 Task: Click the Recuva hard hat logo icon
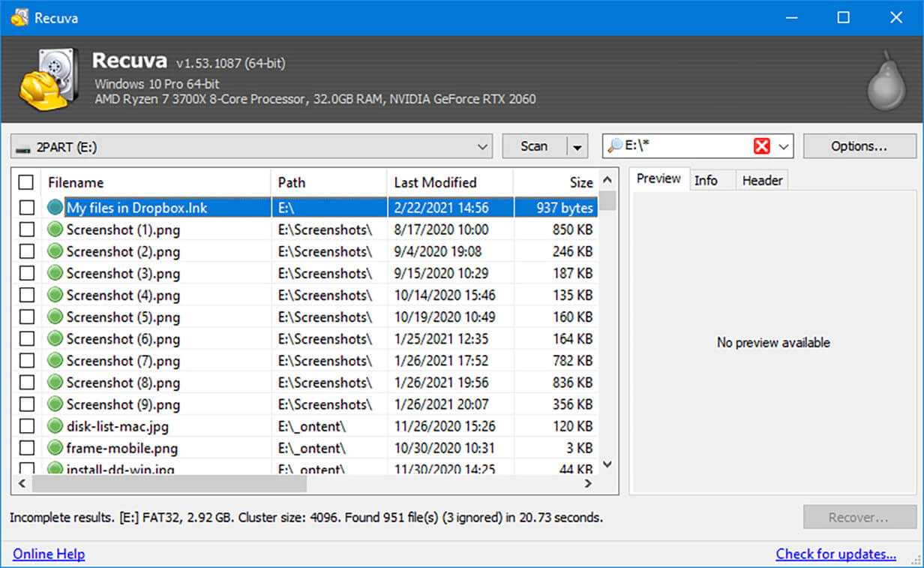46,79
